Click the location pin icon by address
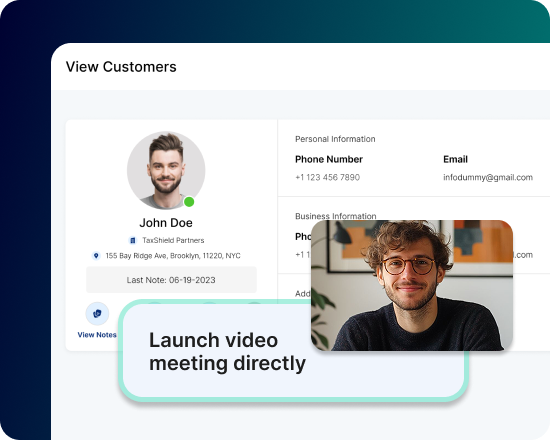This screenshot has height=440, width=550. click(96, 255)
